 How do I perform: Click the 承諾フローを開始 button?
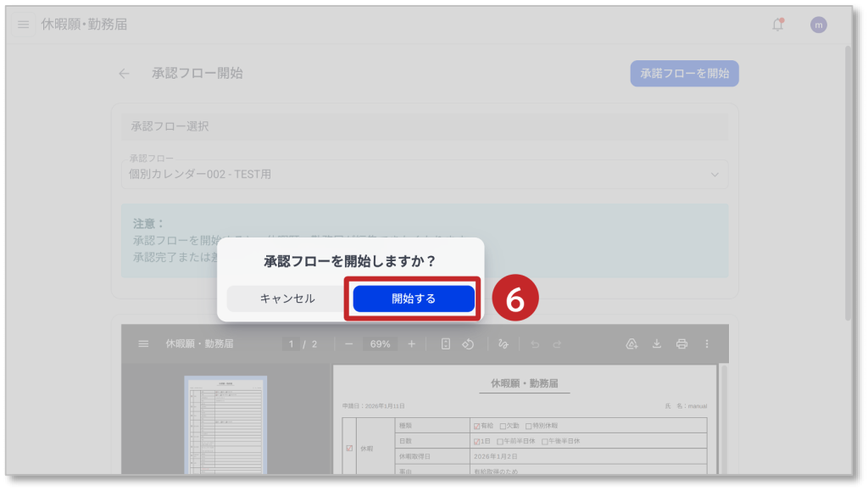(x=684, y=74)
